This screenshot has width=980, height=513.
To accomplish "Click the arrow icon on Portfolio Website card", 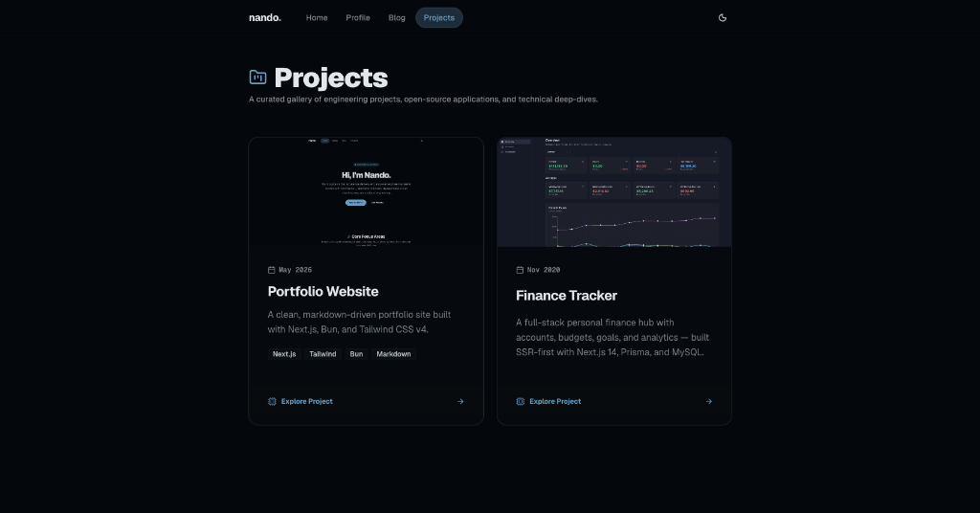I will point(460,402).
